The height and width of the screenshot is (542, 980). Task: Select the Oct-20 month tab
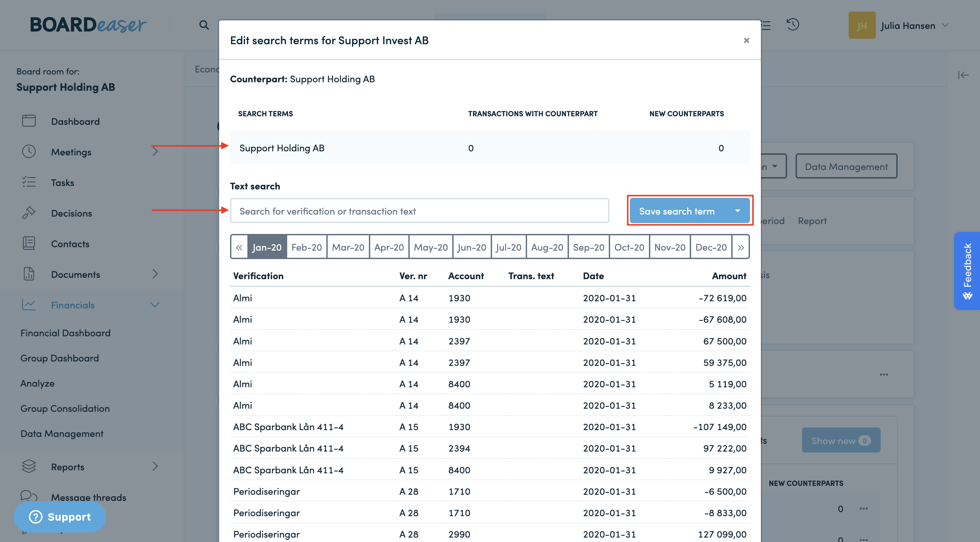click(630, 248)
